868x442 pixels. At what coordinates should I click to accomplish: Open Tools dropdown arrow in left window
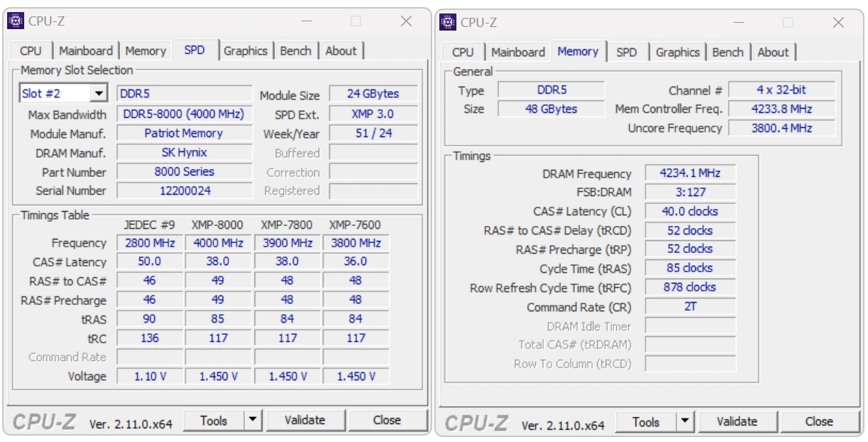253,420
